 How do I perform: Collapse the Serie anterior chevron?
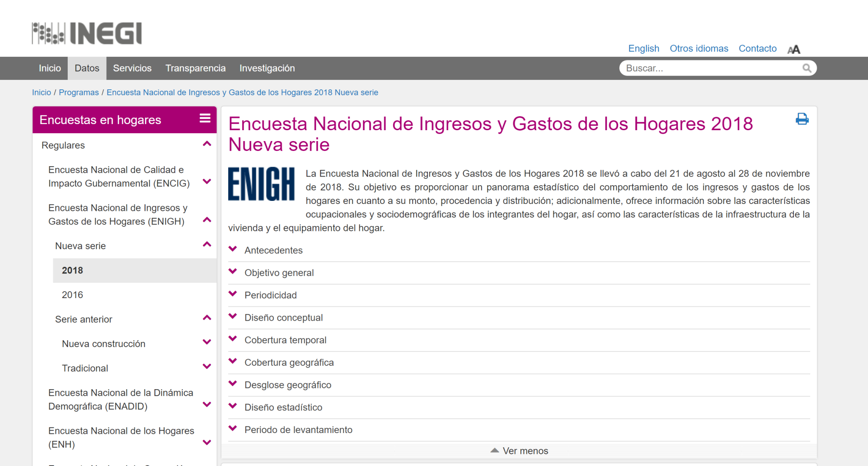pos(207,318)
